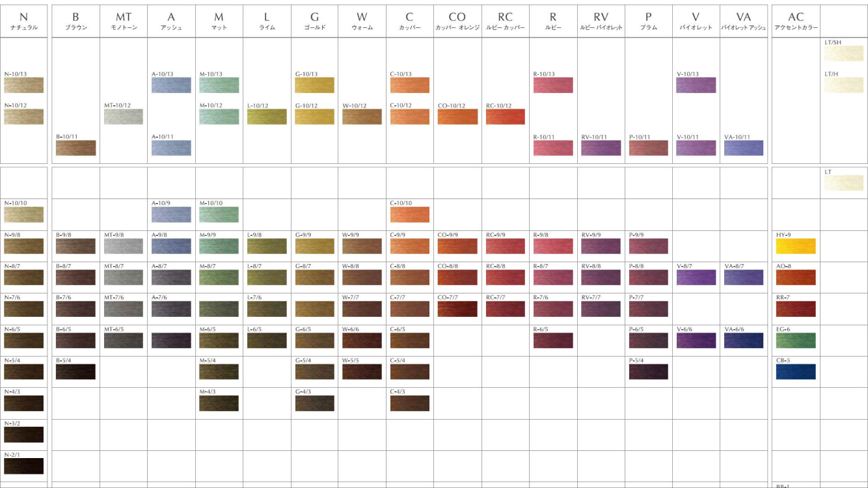This screenshot has width=868, height=488.
Task: Choose the W-10/12 warm swatch
Action: [362, 116]
